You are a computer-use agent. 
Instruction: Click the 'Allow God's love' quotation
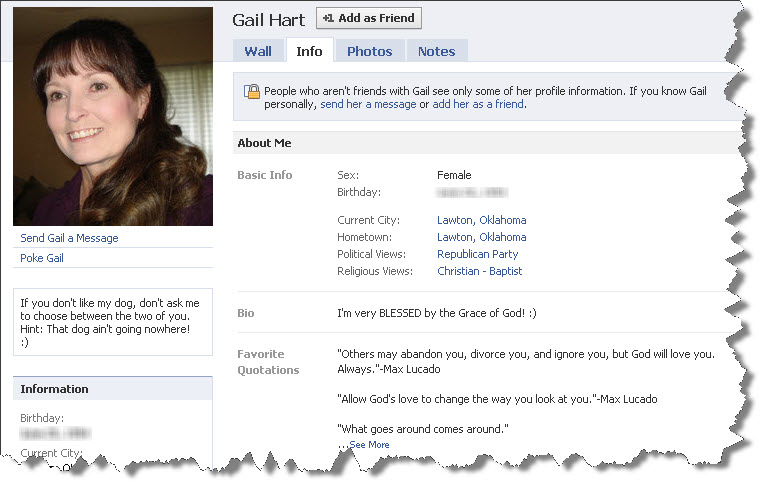[497, 399]
